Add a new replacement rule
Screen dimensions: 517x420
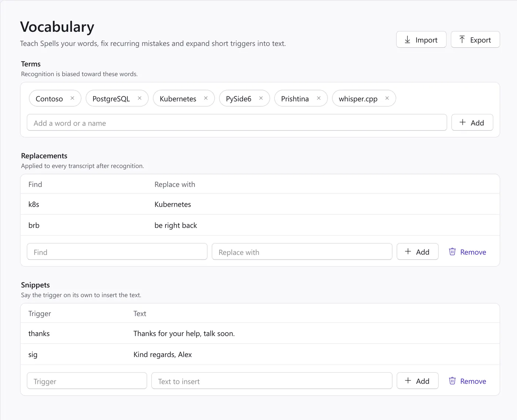[x=417, y=252]
